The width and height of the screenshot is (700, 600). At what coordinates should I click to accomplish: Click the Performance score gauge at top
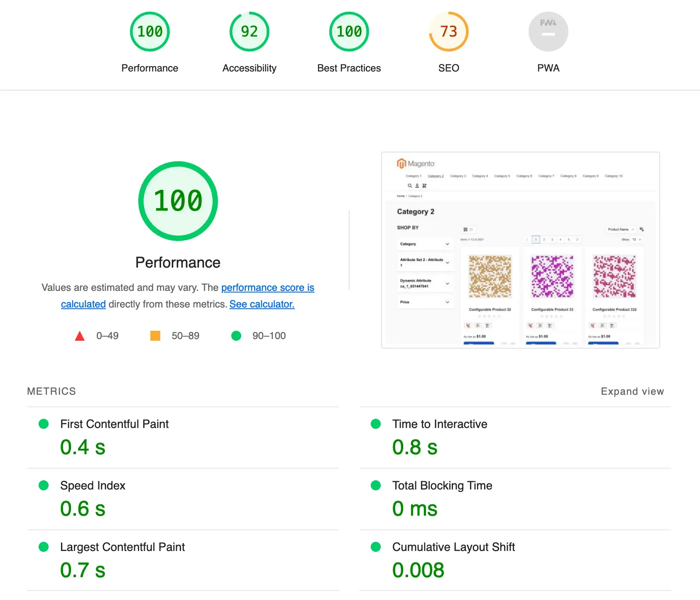[x=149, y=32]
